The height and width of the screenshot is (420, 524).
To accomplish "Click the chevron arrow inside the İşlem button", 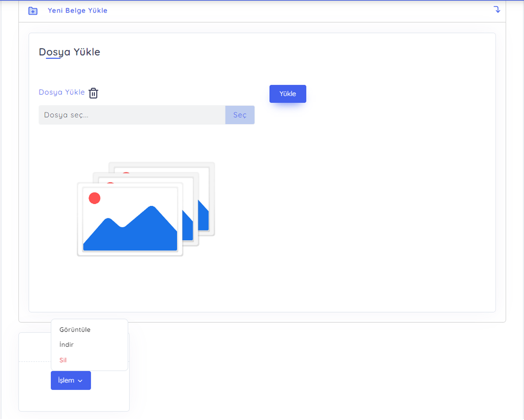I will pyautogui.click(x=81, y=381).
